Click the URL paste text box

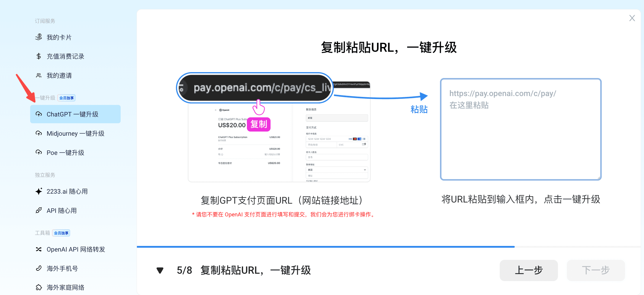click(521, 129)
